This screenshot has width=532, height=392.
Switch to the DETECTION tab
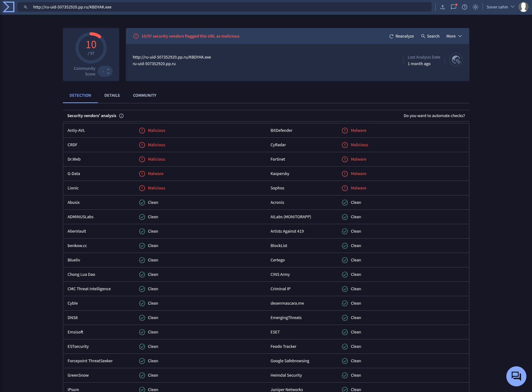pos(80,95)
